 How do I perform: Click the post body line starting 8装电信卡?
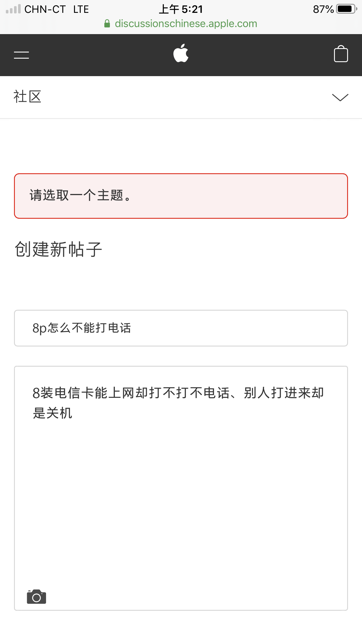pyautogui.click(x=178, y=393)
